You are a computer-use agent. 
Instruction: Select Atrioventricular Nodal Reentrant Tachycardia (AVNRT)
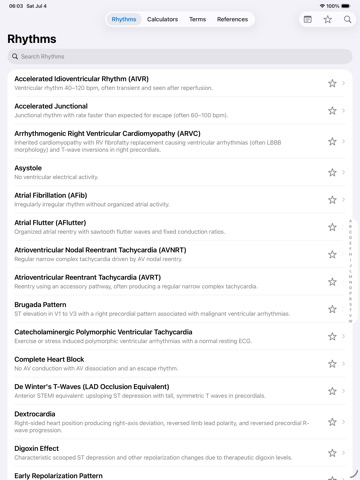click(x=180, y=254)
